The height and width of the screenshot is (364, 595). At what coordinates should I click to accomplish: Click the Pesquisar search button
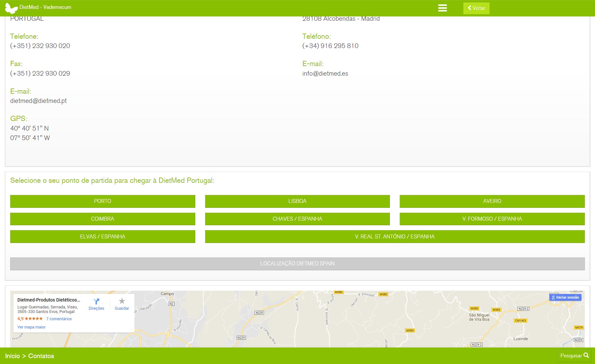click(574, 356)
